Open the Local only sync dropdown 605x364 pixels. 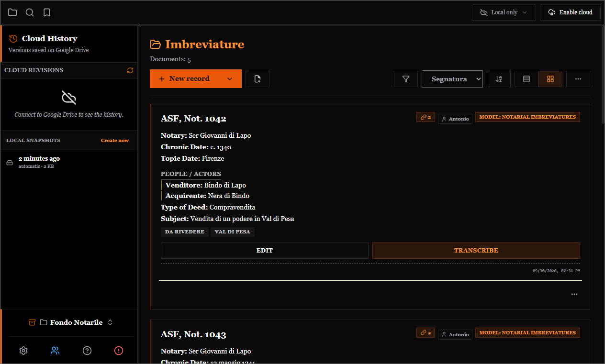click(504, 12)
